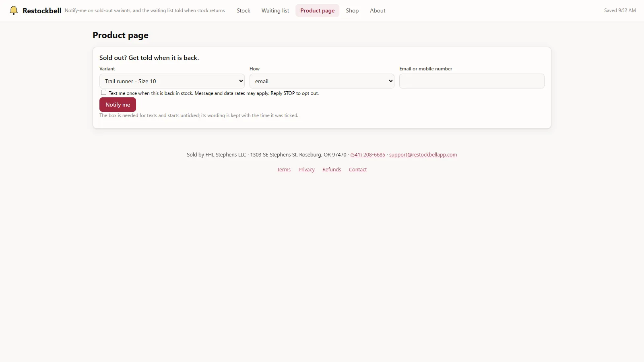Click the Saved 9:52 AM status text
This screenshot has height=362, width=644.
click(620, 10)
